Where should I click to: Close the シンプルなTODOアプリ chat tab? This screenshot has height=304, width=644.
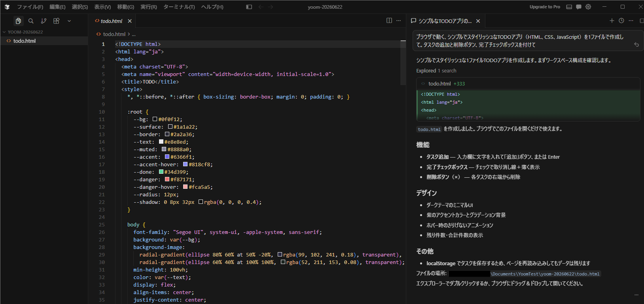478,21
